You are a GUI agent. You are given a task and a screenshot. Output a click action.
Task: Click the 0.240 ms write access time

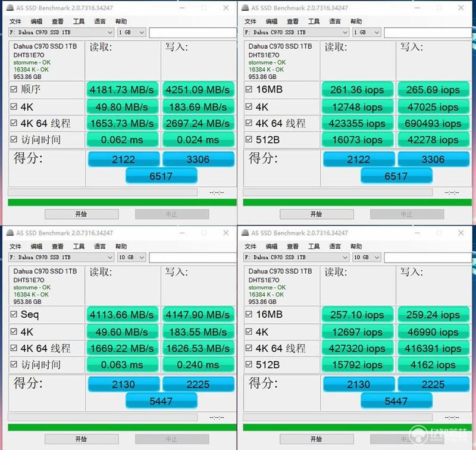click(x=198, y=364)
